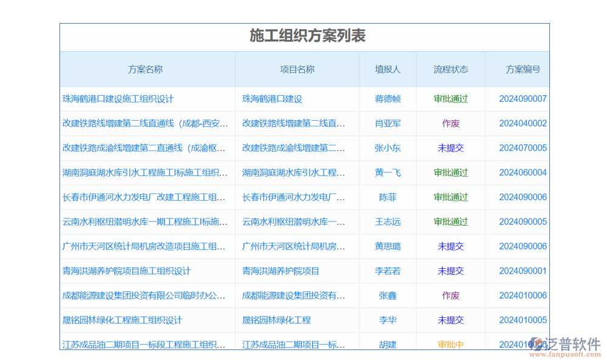Screen dimensions: 607x364
Task: Click reporter name 王志远
Action: coord(387,221)
